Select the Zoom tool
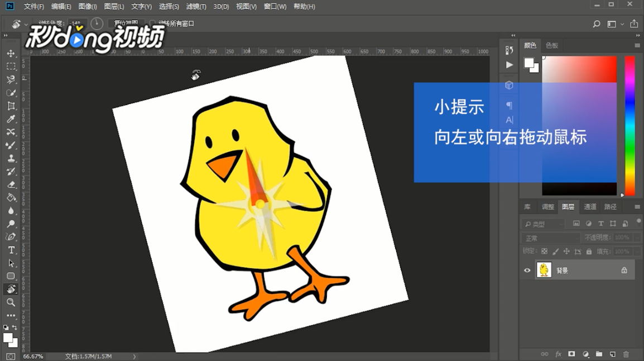 11,303
